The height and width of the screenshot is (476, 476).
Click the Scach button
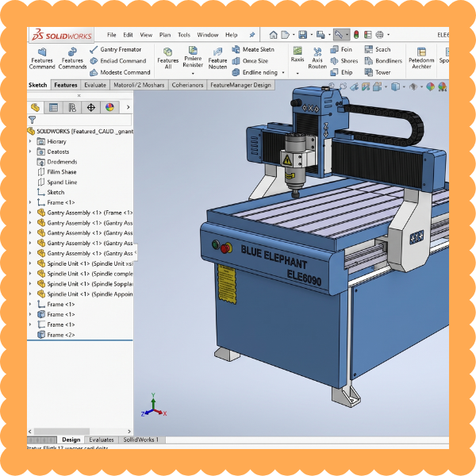[378, 49]
